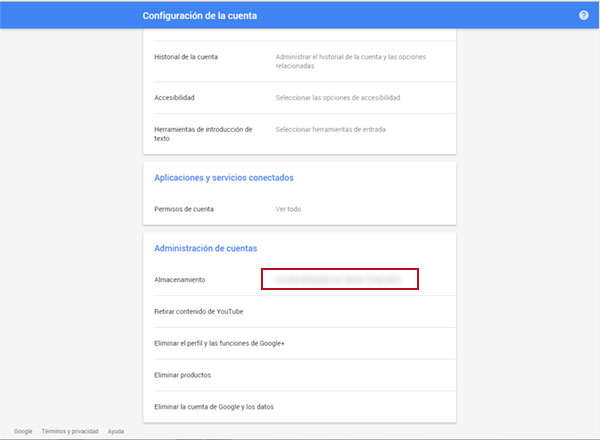Open 'Términos y privacidad' footer link
Screen dimensions: 600x440
(70, 431)
